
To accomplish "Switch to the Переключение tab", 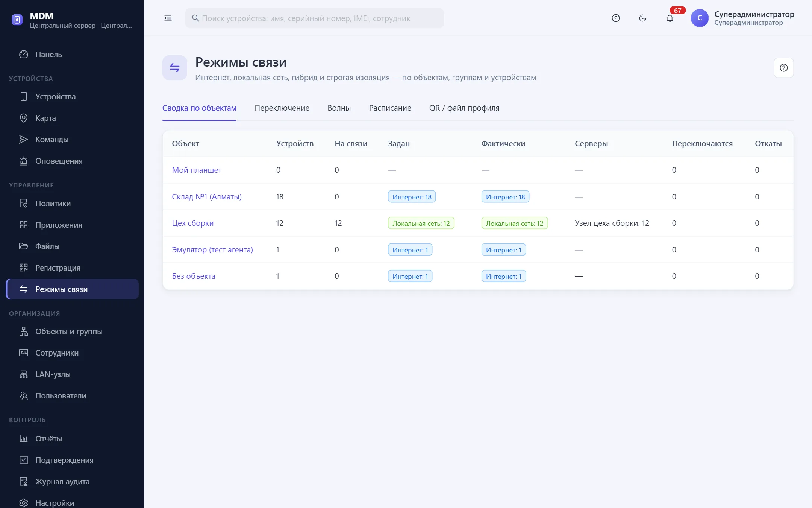I will (x=282, y=108).
